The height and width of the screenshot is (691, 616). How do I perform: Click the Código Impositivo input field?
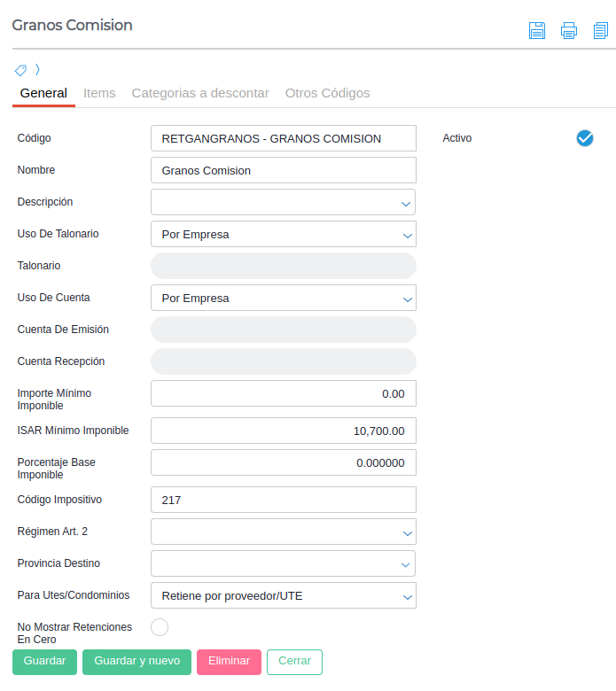tap(284, 501)
